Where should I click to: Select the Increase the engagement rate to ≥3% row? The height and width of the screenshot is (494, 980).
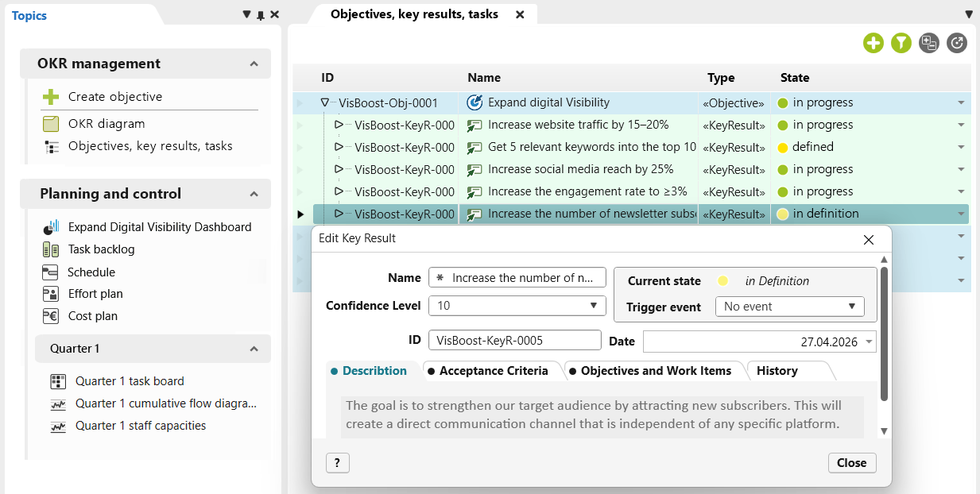[x=632, y=191]
